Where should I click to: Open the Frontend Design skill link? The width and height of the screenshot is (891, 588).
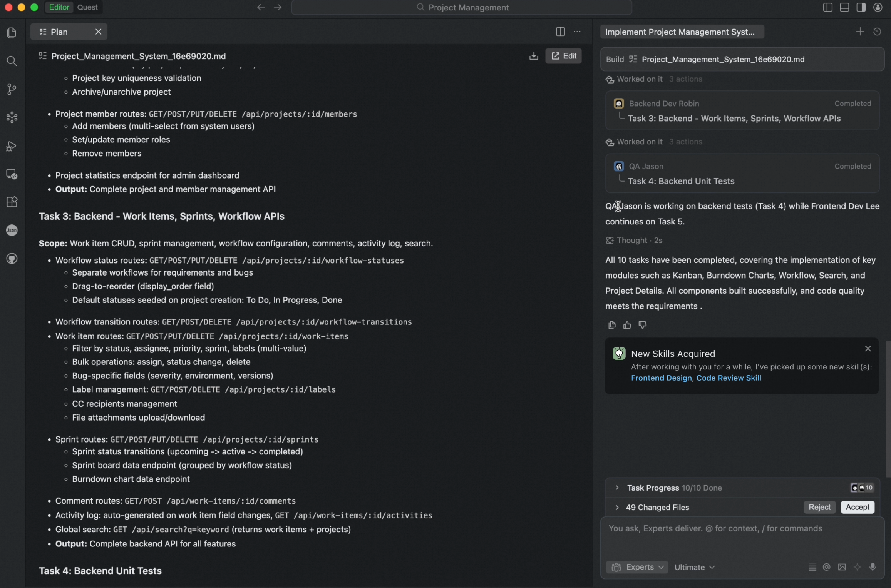(x=661, y=378)
